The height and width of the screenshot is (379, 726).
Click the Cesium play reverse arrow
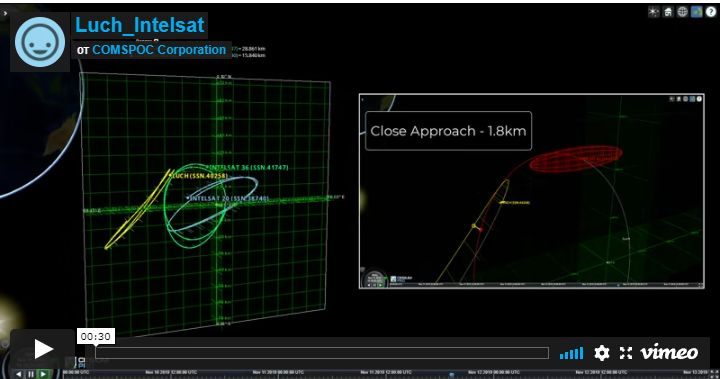pyautogui.click(x=19, y=374)
